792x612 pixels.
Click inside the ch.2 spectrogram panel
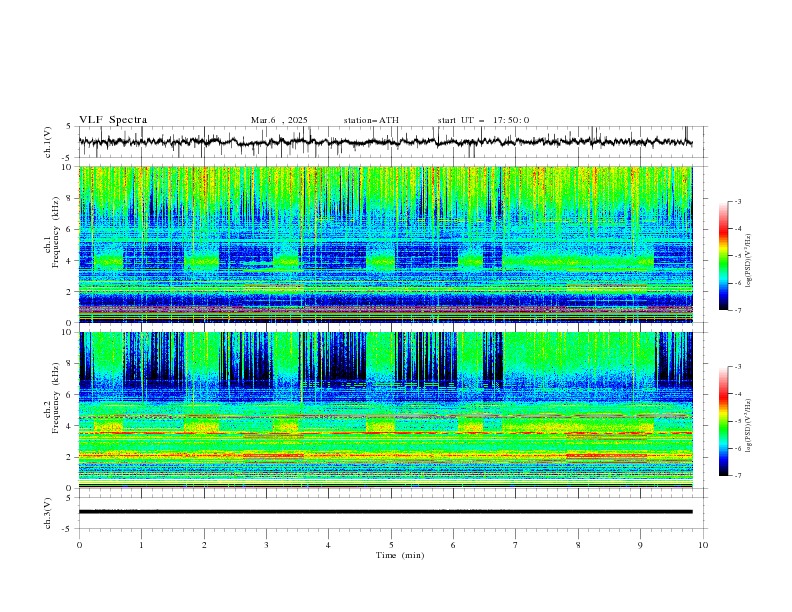pyautogui.click(x=385, y=410)
